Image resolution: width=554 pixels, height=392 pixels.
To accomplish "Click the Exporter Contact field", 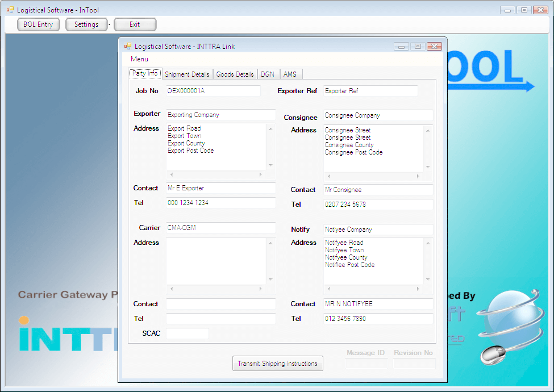I will click(221, 188).
